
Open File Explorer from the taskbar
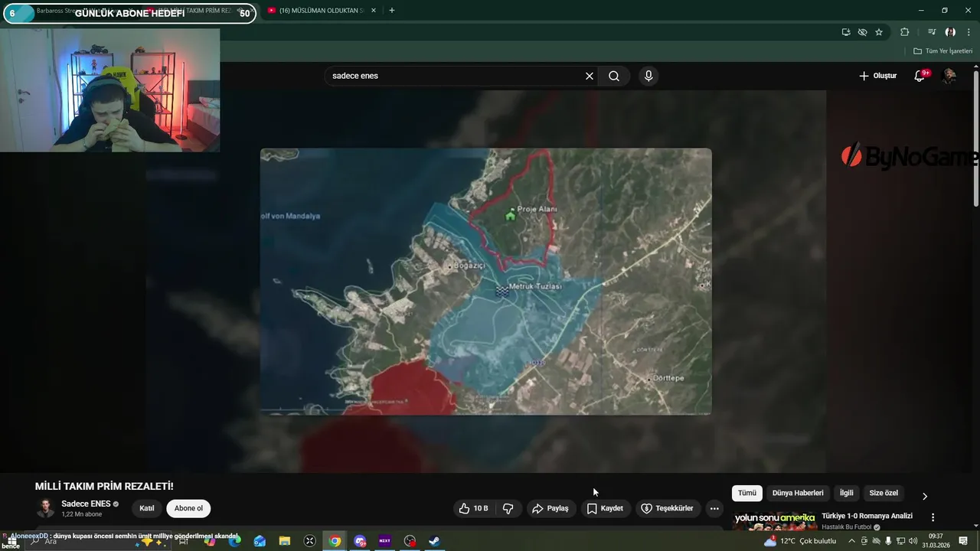[x=285, y=541]
